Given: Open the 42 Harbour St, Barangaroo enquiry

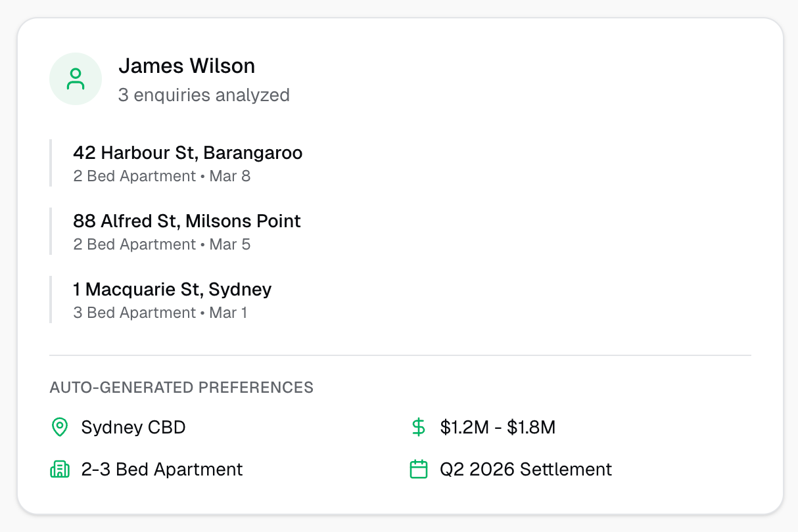Looking at the screenshot, I should [188, 153].
